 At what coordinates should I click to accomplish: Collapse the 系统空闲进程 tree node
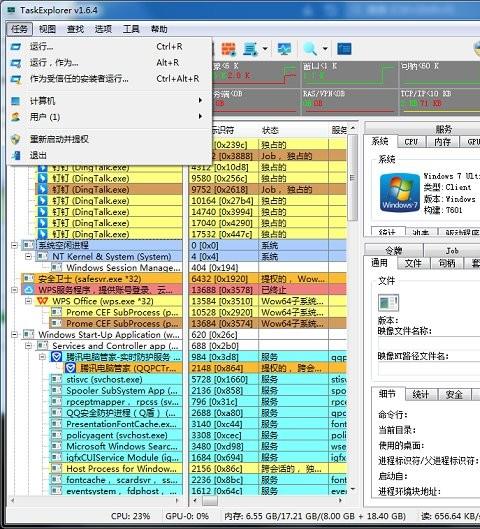tap(15, 245)
